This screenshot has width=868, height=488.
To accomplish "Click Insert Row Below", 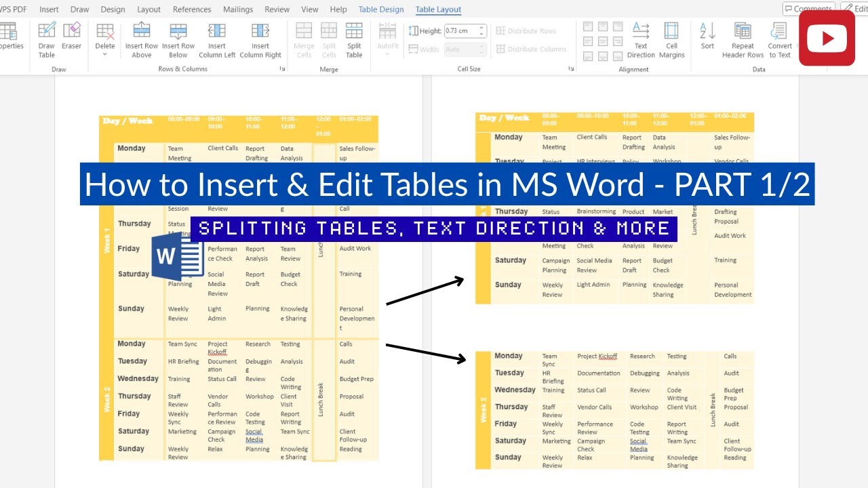I will pos(178,40).
